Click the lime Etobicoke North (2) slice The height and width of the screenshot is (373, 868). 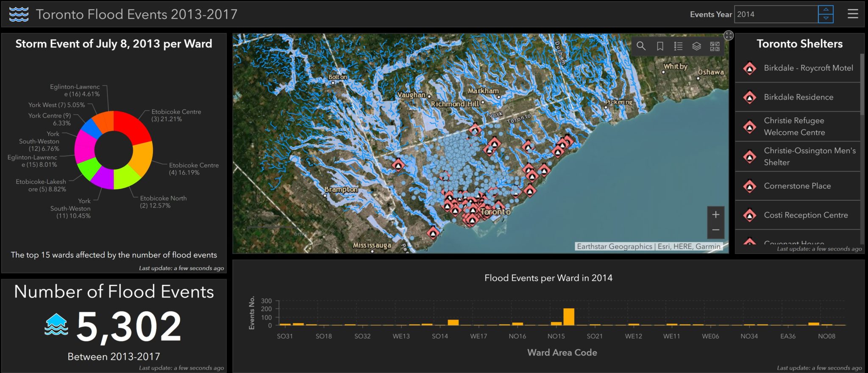point(126,177)
